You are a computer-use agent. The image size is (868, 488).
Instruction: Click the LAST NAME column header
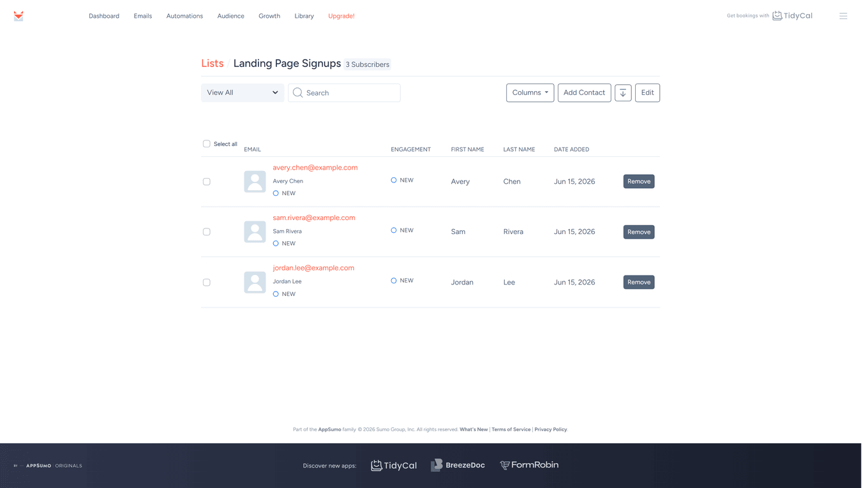(519, 149)
